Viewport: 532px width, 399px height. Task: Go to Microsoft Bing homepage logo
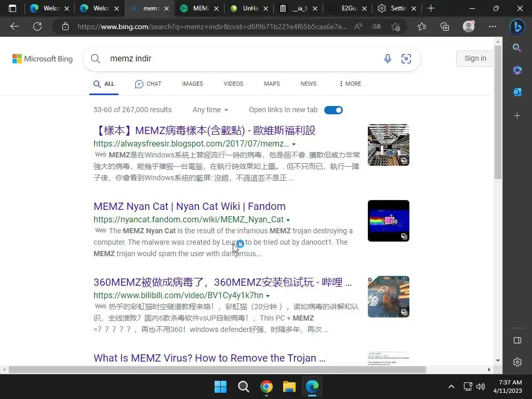tap(43, 59)
